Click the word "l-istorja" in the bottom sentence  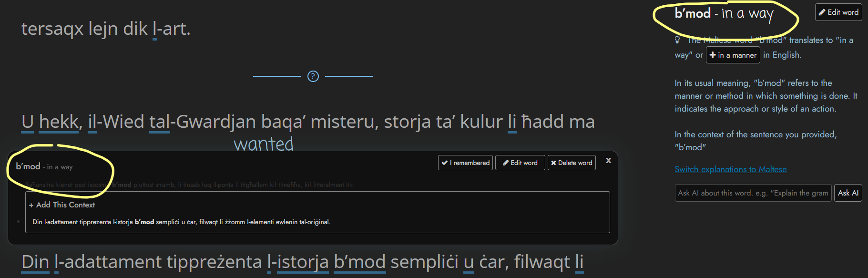[x=297, y=262]
